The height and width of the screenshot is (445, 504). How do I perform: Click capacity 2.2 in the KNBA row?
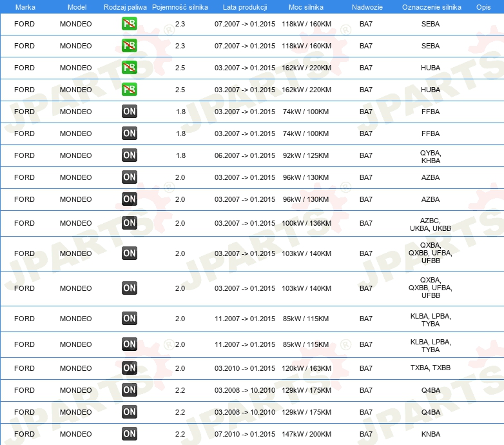180,434
